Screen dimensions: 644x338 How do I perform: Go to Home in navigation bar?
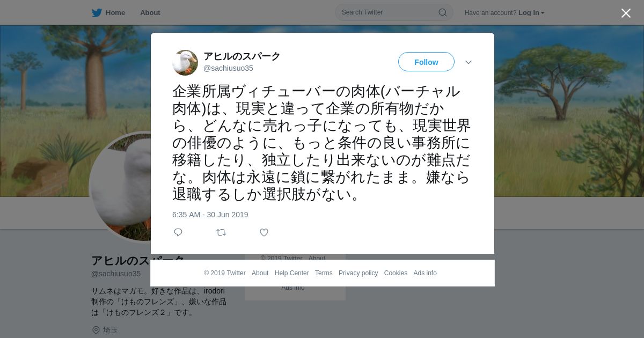tap(115, 12)
